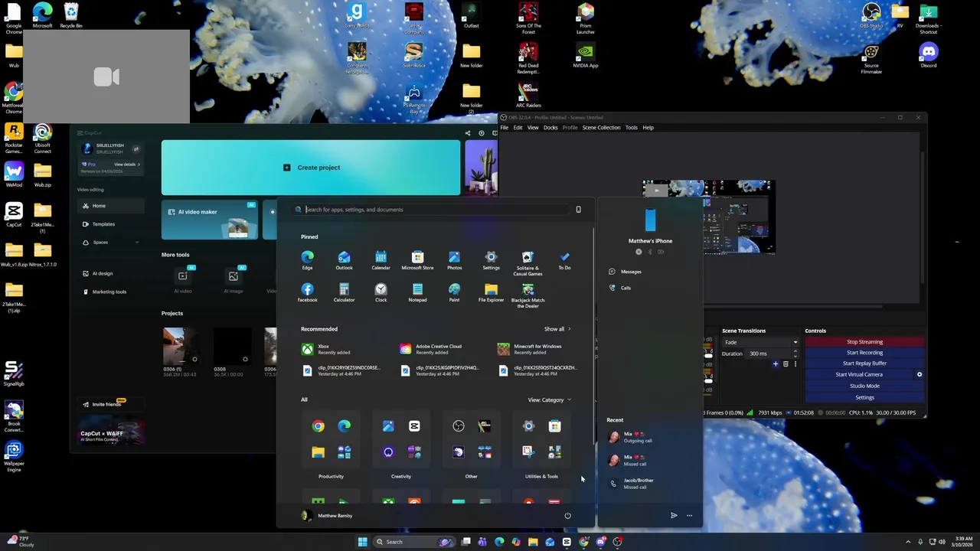The image size is (980, 551).
Task: Open Calls in the phone panel
Action: click(x=620, y=288)
